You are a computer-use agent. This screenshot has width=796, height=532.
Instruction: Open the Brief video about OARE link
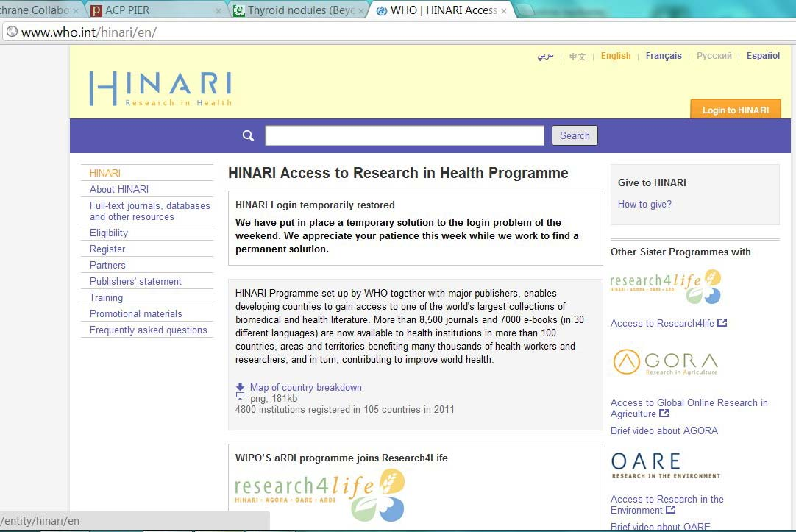pos(660,527)
